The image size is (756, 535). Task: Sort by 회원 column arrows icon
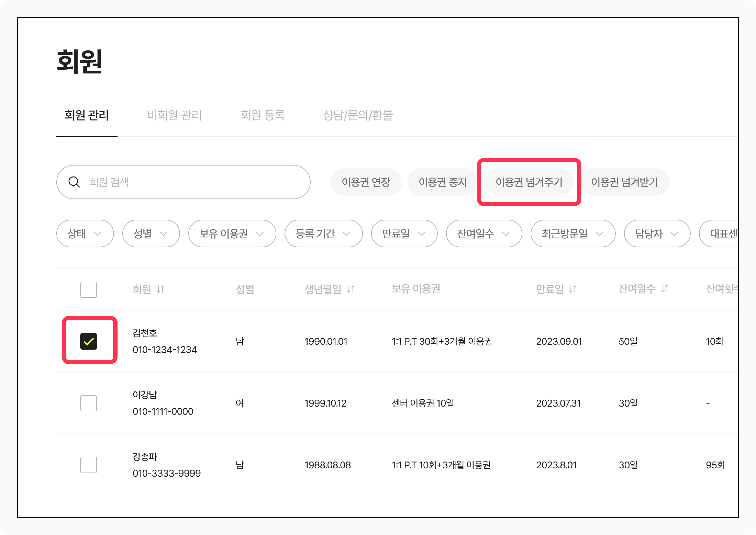[x=160, y=289]
